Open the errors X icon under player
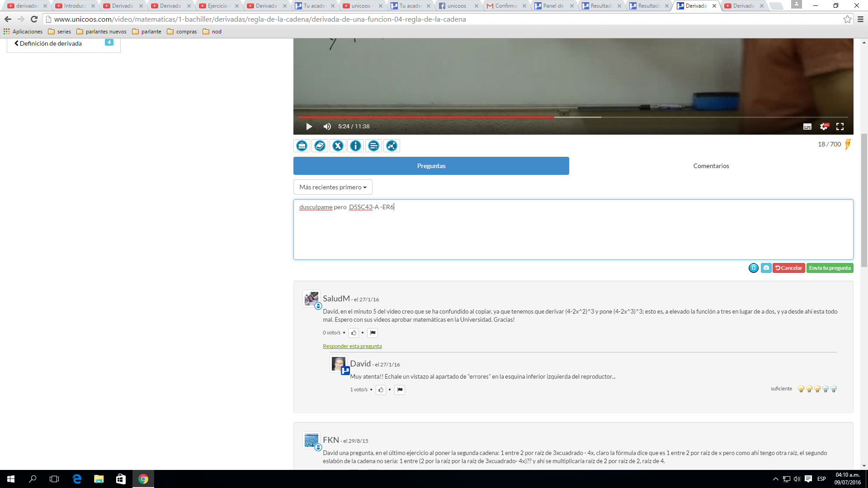The height and width of the screenshot is (488, 868). (x=338, y=145)
